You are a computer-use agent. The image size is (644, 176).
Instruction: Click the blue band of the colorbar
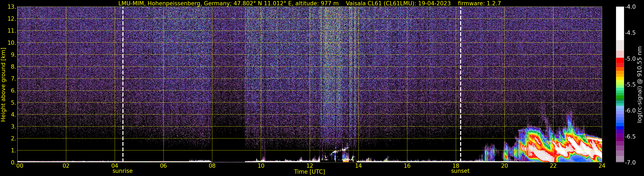point(620,121)
